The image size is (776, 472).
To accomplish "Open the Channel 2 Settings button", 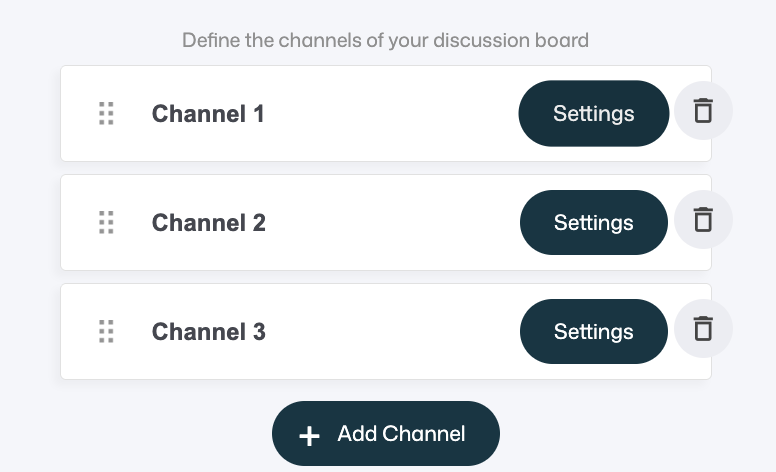I will pos(593,222).
